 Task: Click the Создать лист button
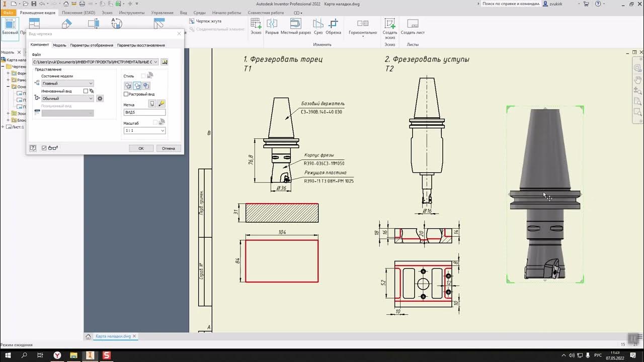[413, 26]
